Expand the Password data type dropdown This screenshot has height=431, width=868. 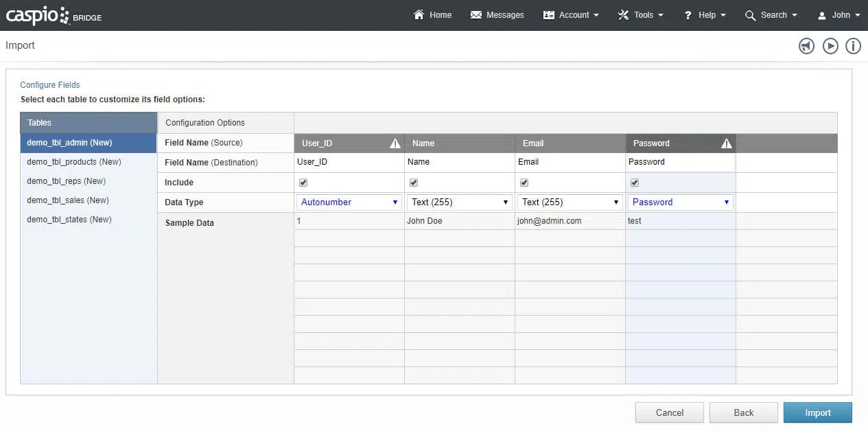click(680, 202)
